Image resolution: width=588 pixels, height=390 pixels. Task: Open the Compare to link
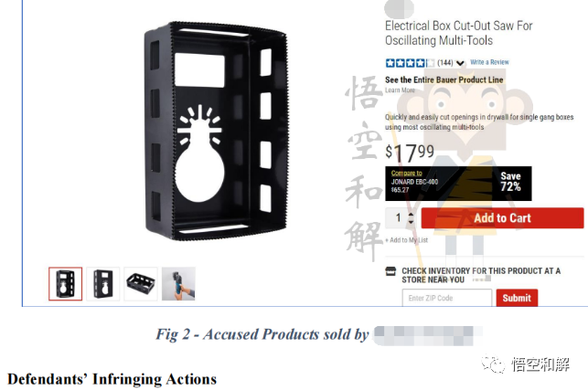click(x=407, y=174)
